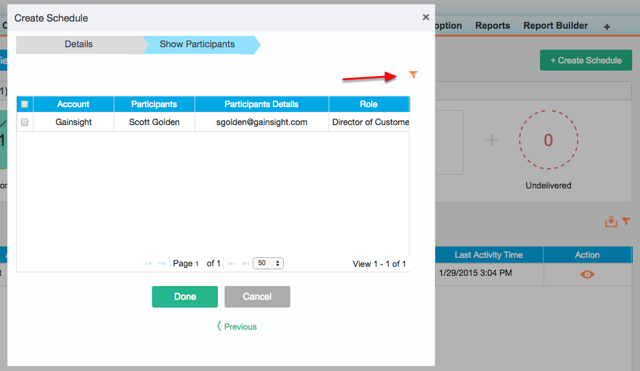This screenshot has height=371, width=640.
Task: Sort by the Role column header
Action: point(369,104)
